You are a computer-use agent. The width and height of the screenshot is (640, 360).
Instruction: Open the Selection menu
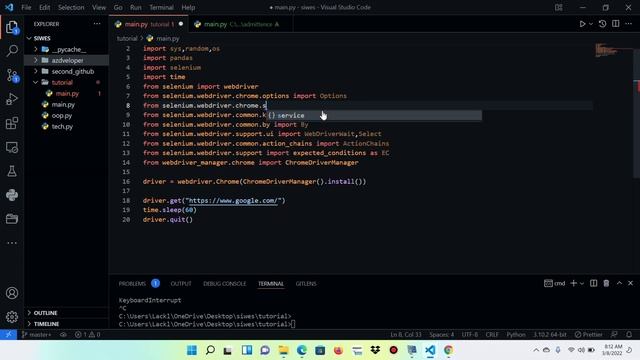[71, 7]
